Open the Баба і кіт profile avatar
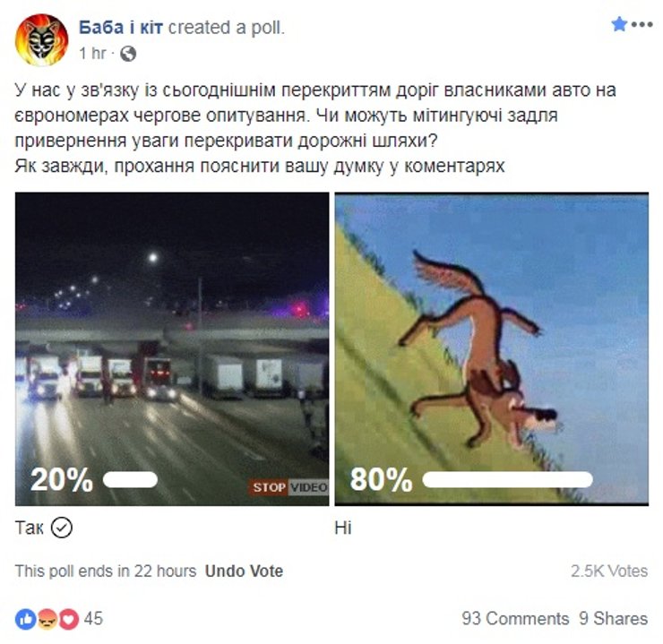This screenshot has width=663, height=644. 41,40
